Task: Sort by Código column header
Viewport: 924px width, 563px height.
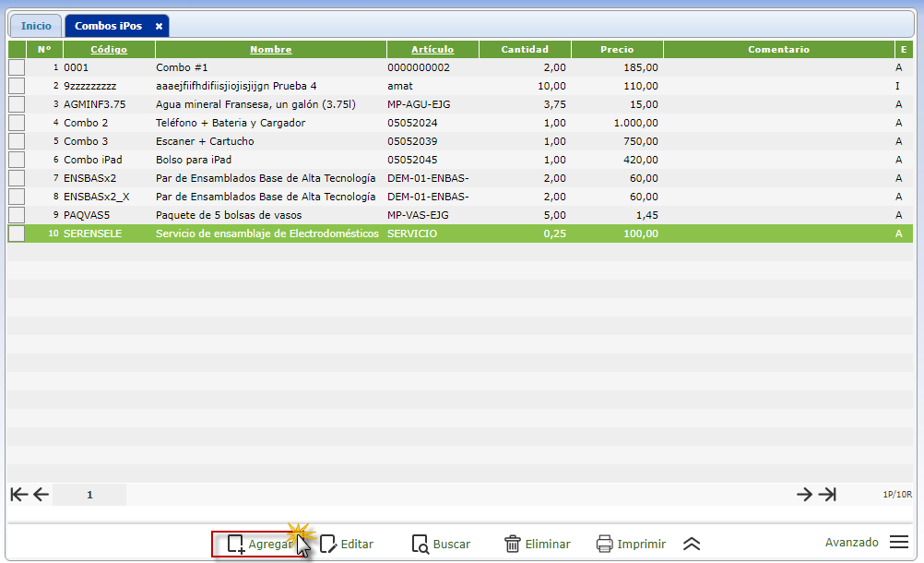Action: (108, 50)
